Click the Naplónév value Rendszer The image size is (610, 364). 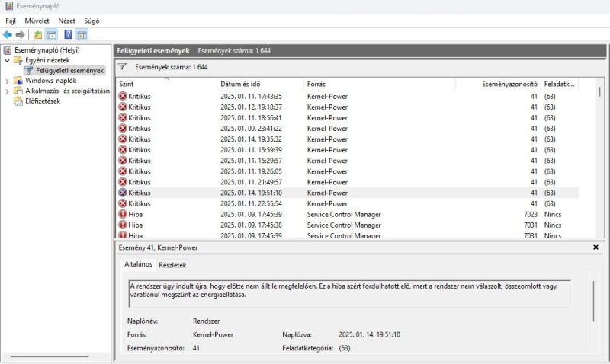tap(206, 321)
